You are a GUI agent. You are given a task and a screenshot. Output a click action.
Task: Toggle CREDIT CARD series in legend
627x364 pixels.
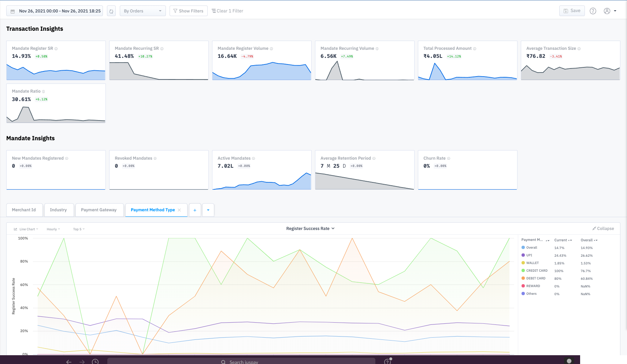coord(535,271)
